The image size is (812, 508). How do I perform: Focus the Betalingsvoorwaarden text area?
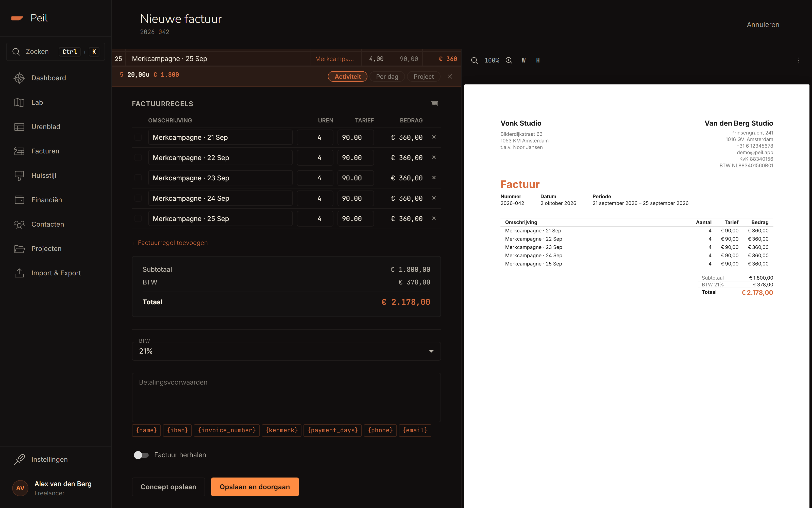click(x=286, y=398)
